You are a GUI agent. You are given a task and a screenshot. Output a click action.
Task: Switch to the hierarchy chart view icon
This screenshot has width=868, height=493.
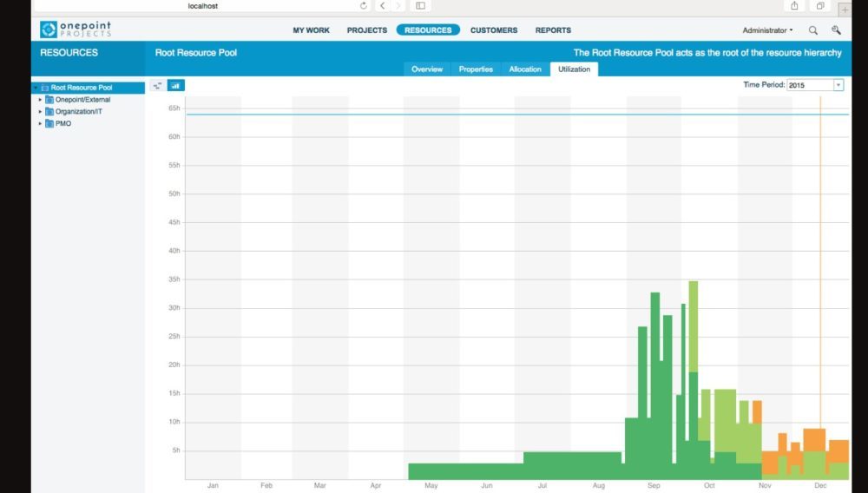(x=157, y=85)
